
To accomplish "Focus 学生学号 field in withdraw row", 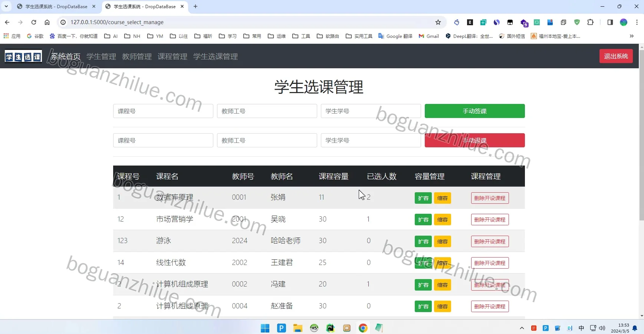I will click(x=371, y=140).
